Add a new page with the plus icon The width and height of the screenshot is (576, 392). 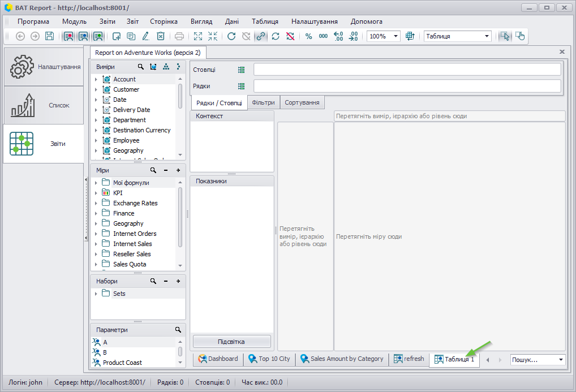pos(117,36)
